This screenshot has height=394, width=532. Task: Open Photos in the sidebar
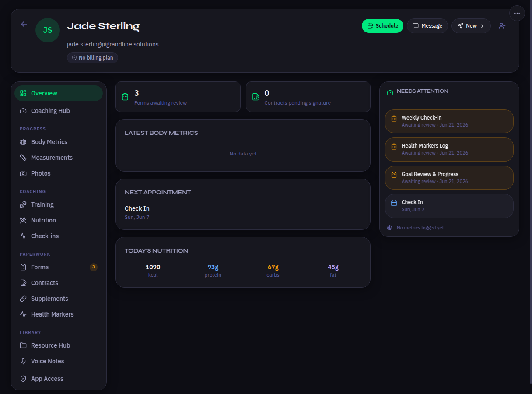pyautogui.click(x=59, y=173)
